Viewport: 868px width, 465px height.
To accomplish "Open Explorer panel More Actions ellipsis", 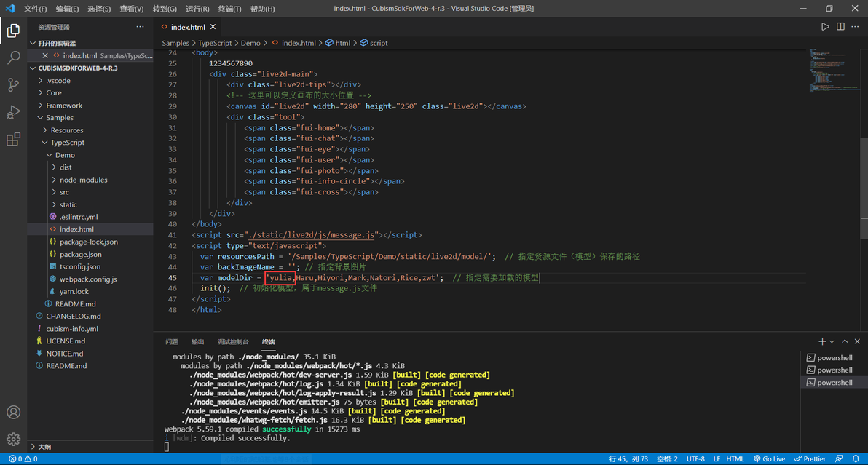I will [x=140, y=26].
